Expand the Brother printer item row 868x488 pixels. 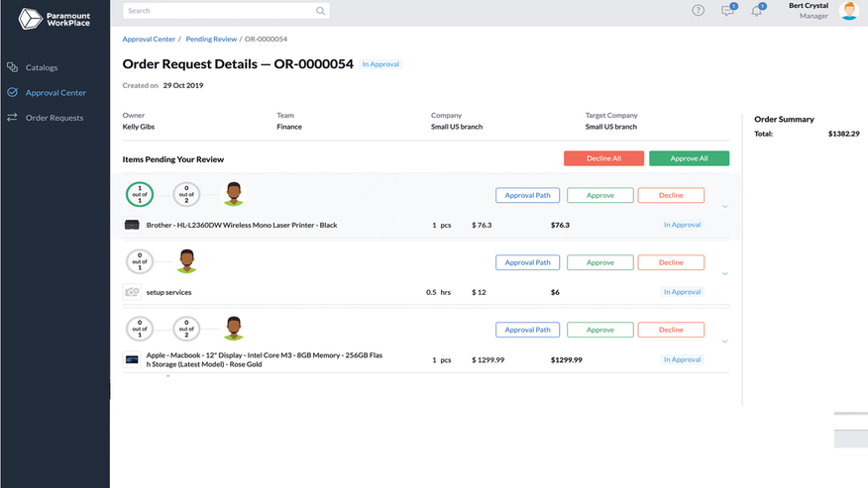tap(725, 207)
